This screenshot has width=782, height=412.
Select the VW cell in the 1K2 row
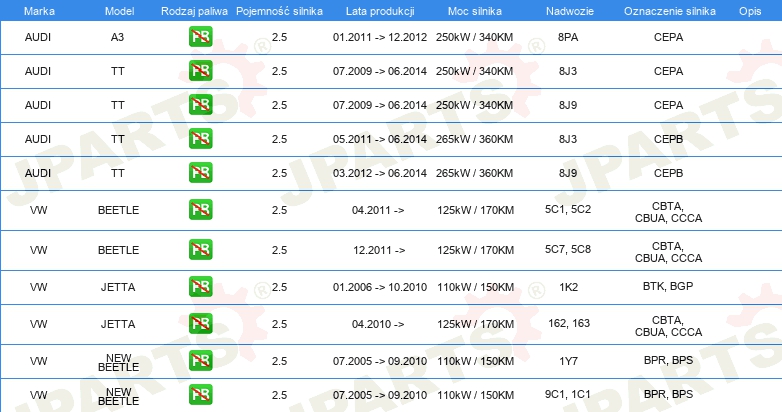point(38,287)
